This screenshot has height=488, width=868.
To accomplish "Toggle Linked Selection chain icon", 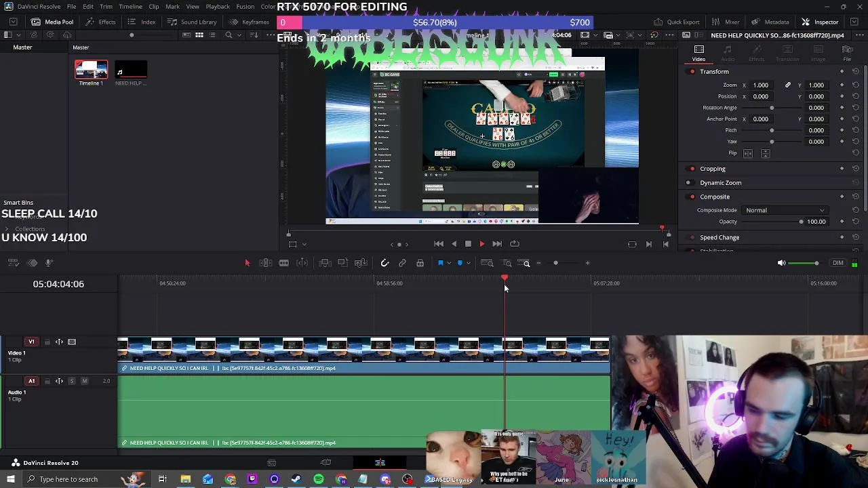I will [x=402, y=263].
